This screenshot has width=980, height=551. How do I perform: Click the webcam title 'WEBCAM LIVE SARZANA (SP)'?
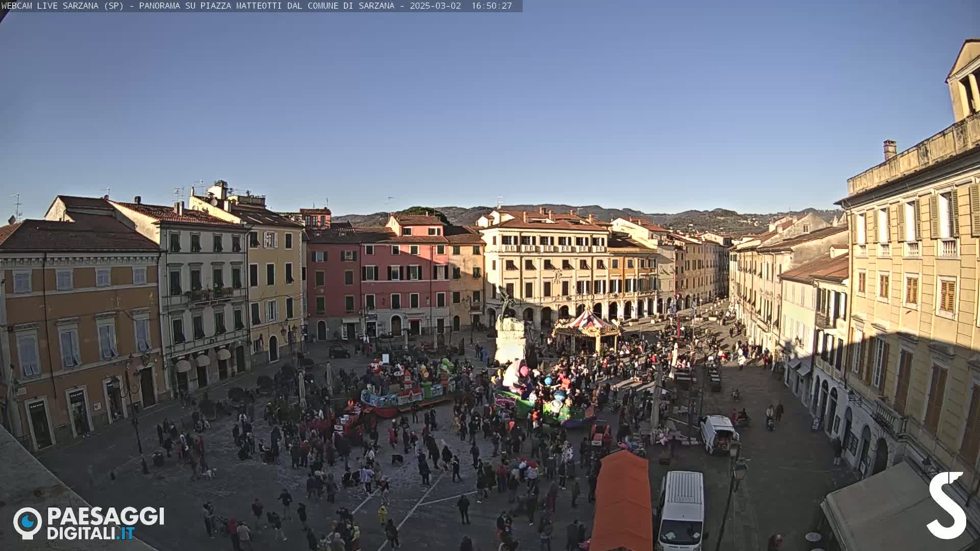62,6
